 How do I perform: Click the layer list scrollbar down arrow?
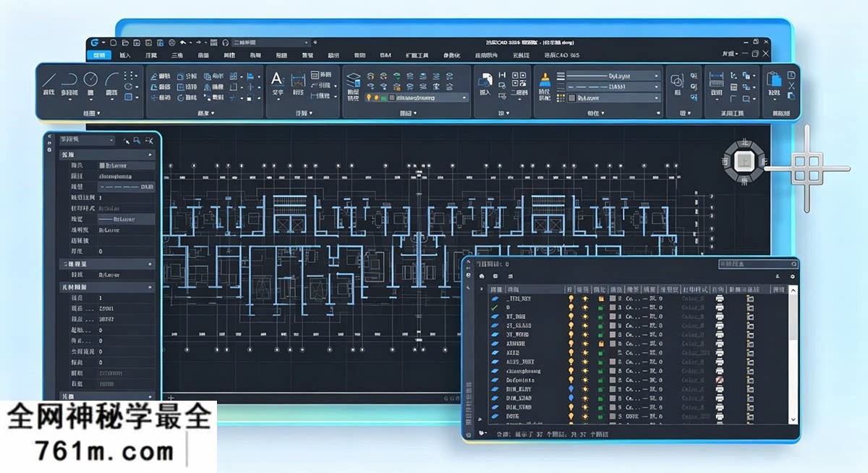(793, 419)
